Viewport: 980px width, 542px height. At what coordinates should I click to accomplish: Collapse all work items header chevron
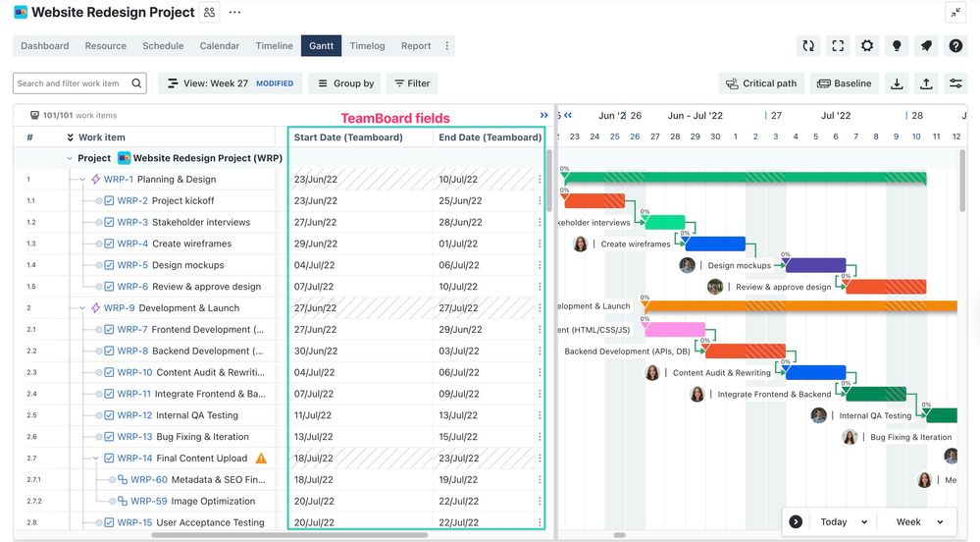[x=70, y=137]
